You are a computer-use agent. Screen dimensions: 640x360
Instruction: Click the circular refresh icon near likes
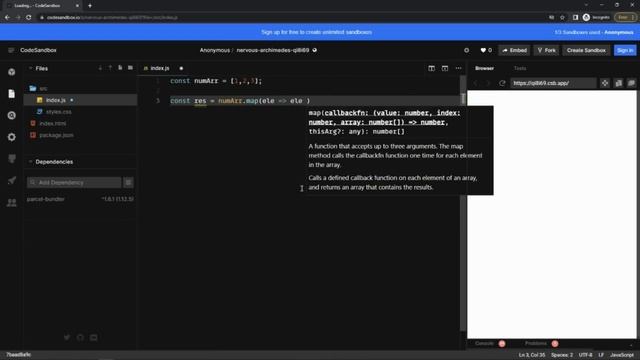(x=467, y=50)
